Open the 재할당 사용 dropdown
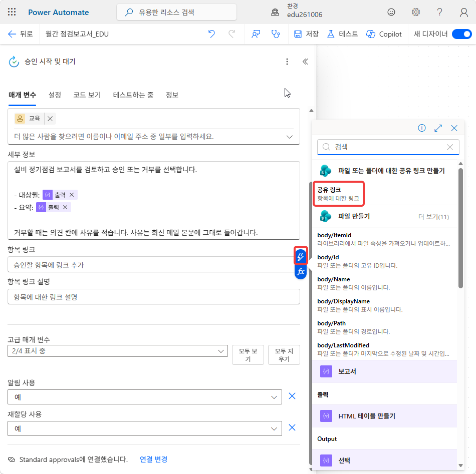 [145, 428]
